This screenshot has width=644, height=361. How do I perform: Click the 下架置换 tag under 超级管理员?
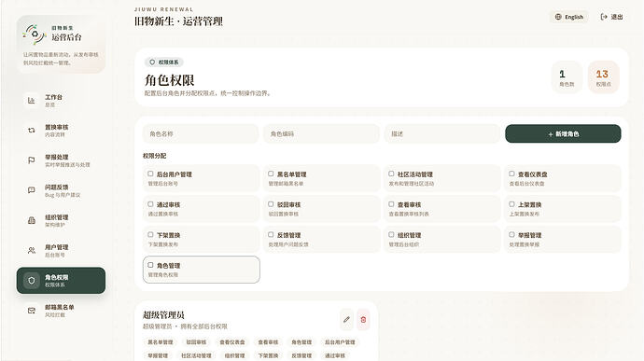tap(268, 355)
